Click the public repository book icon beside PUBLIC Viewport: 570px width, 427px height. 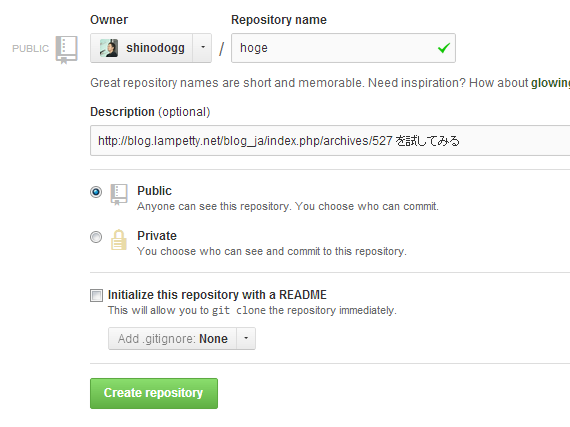point(67,50)
